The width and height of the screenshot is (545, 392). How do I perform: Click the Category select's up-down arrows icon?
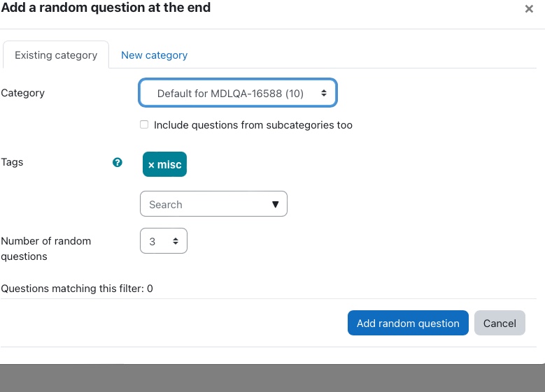tap(324, 93)
